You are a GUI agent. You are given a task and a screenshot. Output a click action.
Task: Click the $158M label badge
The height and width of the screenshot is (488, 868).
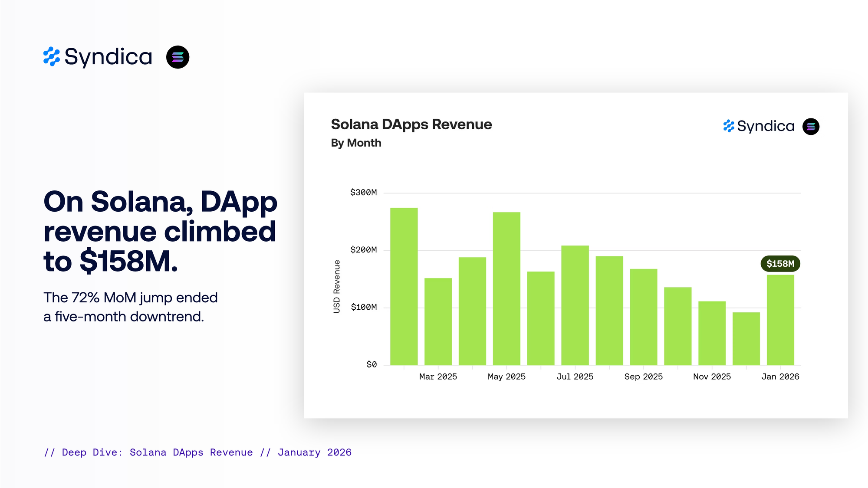click(x=780, y=264)
